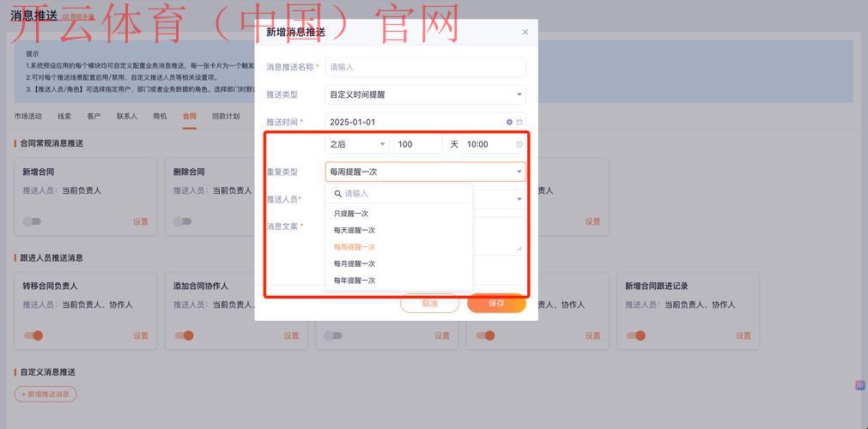
Task: Click the orange 保存 button
Action: [x=496, y=303]
